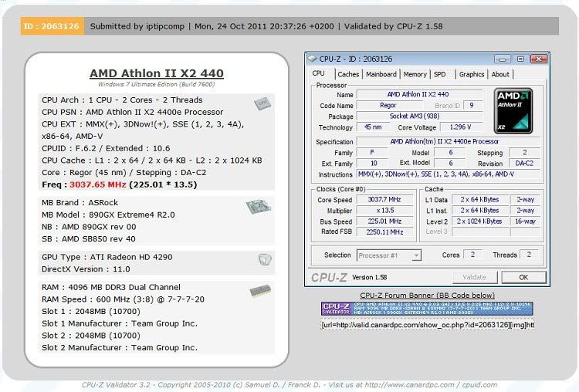Switch to the Caches tab
The height and width of the screenshot is (392, 579).
coord(348,74)
